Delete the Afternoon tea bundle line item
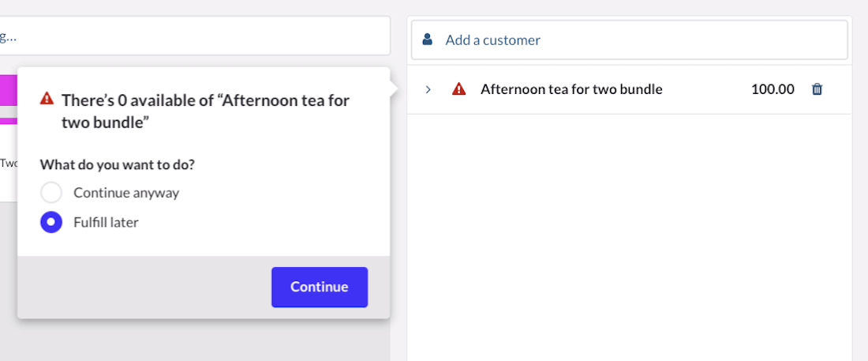The height and width of the screenshot is (361, 868). tap(817, 89)
